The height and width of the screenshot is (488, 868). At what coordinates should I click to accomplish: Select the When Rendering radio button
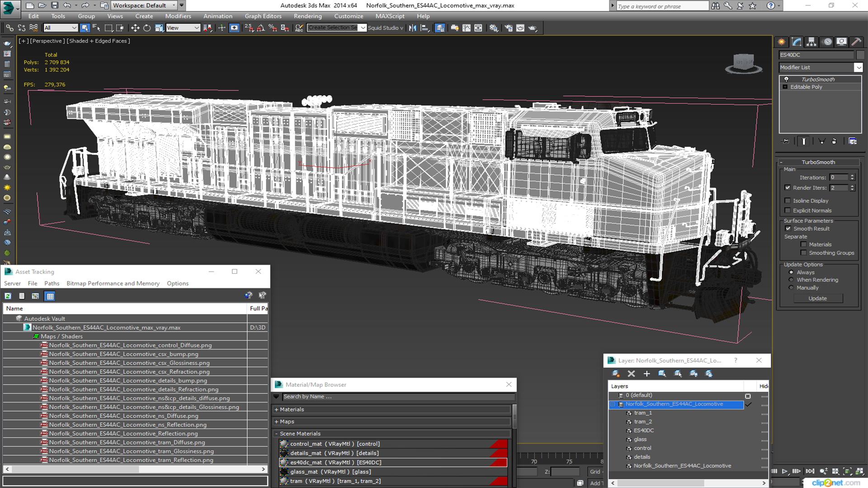pos(791,280)
